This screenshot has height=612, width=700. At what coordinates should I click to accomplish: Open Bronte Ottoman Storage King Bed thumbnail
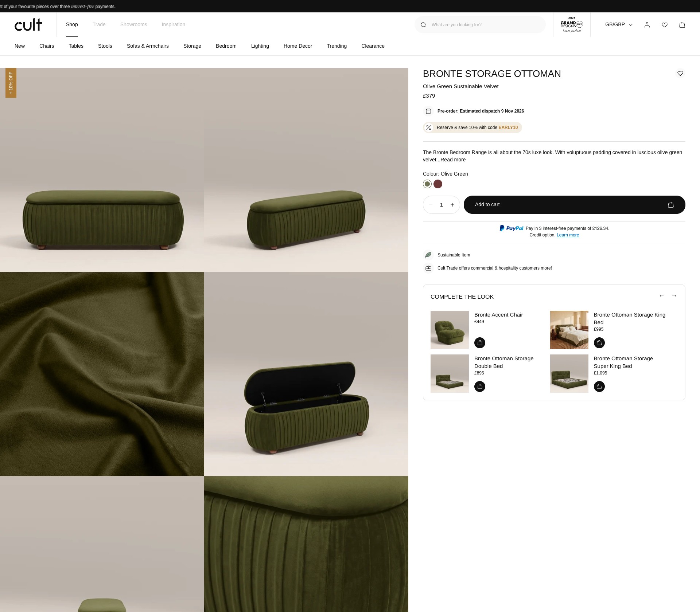(569, 330)
